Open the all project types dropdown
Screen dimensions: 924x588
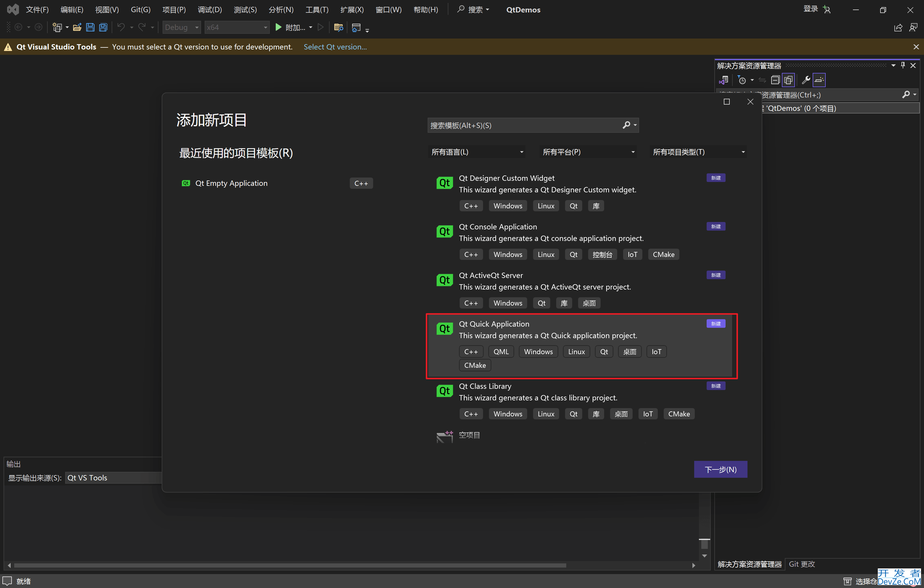698,152
